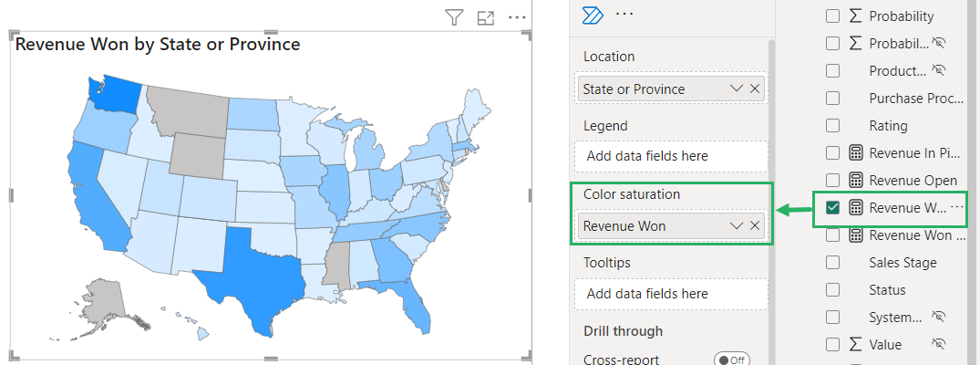Viewport: 980px width, 365px height.
Task: Expand State or Province field dropdown
Action: pos(737,89)
